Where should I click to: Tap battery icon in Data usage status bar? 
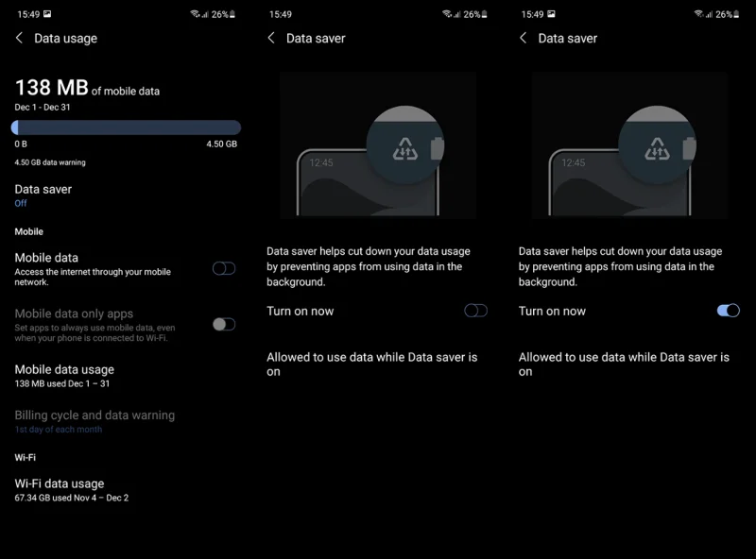[x=232, y=14]
